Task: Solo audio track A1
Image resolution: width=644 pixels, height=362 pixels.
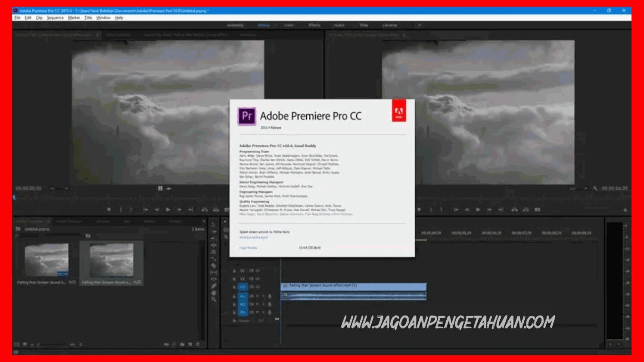Action: click(x=264, y=296)
